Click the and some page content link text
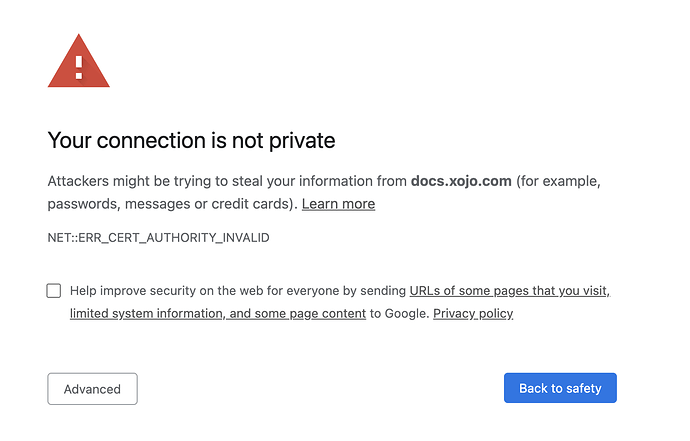 [297, 313]
